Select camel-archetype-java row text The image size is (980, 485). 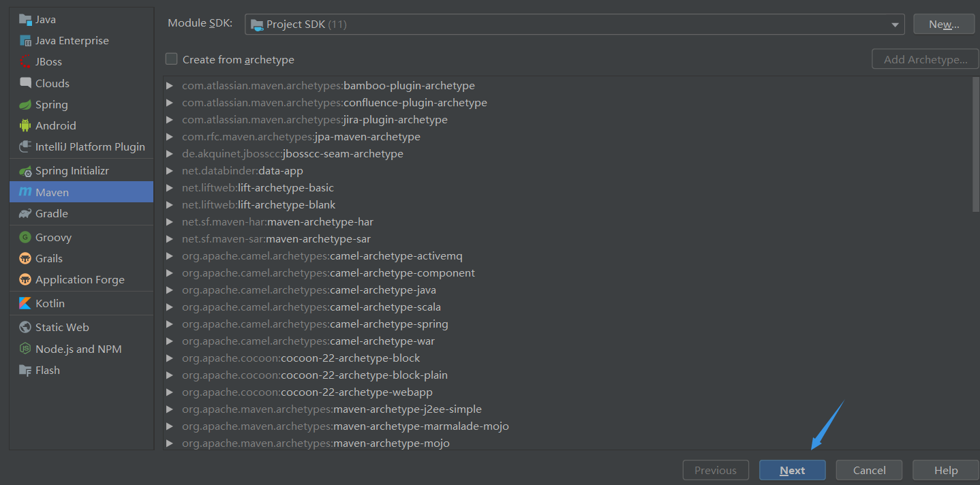coord(309,290)
